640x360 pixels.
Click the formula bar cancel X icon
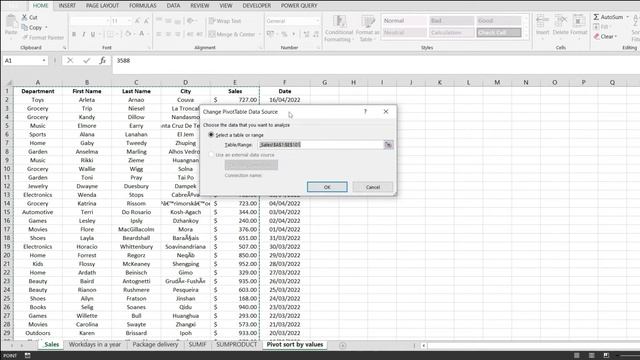[70, 60]
